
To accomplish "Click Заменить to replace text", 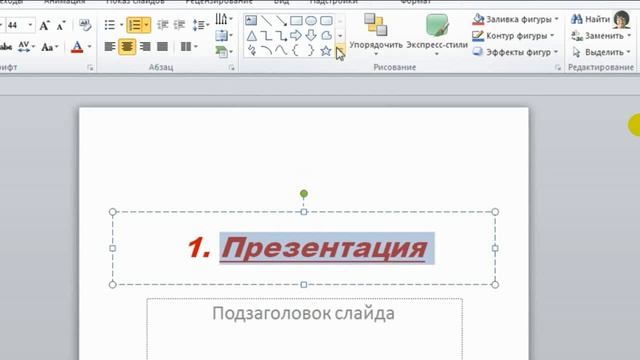I will [601, 36].
